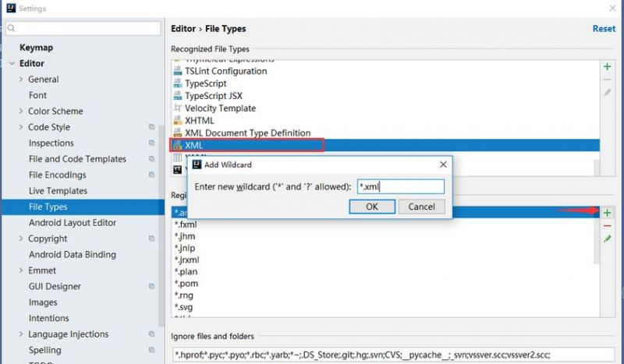Screen dimensions: 624x364
Task: Select Keymap in the settings sidebar
Action: 36,48
